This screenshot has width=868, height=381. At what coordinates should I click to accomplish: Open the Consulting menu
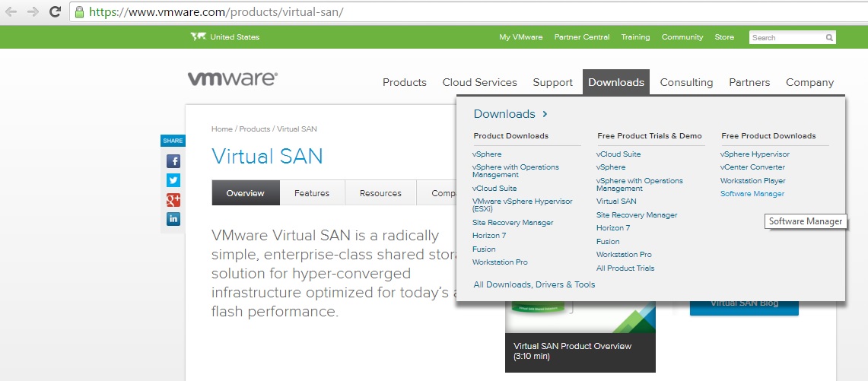[x=686, y=83]
